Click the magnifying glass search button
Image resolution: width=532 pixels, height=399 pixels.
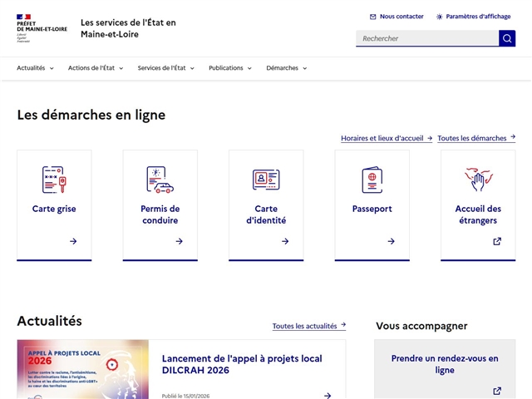click(x=507, y=38)
